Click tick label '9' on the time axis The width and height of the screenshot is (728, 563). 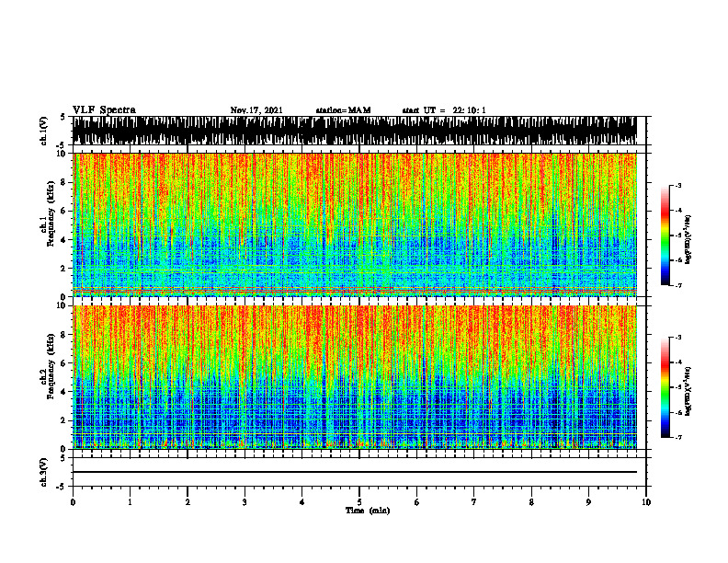coord(588,502)
